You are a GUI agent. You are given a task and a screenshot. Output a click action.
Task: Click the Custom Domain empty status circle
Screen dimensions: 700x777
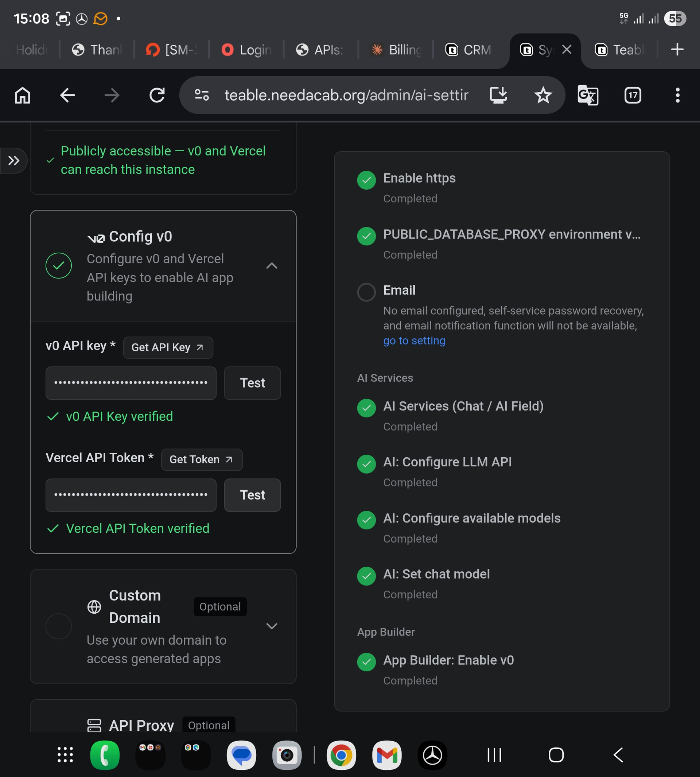(58, 626)
